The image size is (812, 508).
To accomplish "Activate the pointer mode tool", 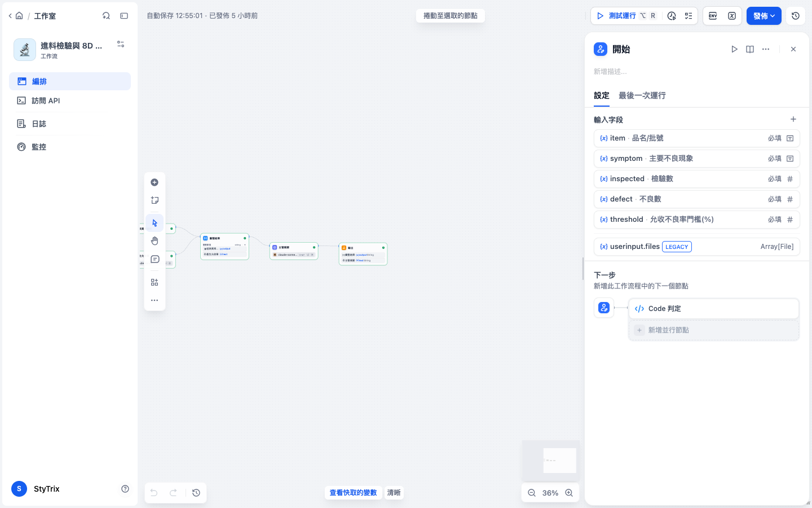I will pyautogui.click(x=155, y=223).
